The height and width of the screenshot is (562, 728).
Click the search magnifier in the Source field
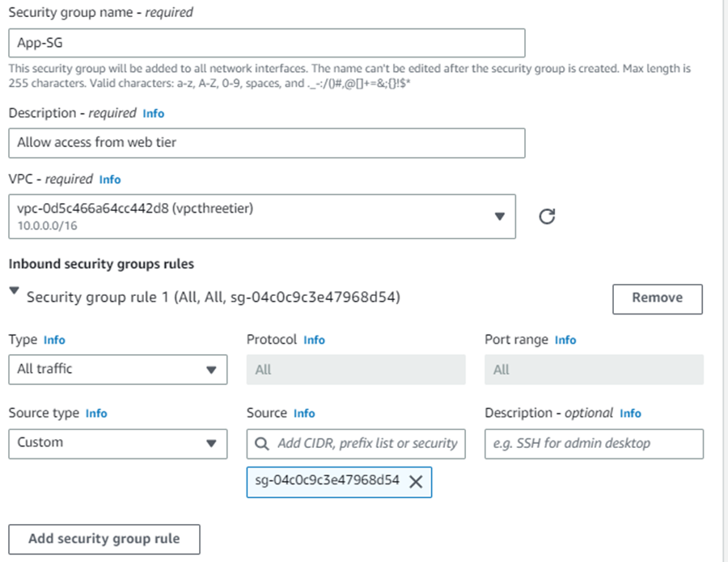(260, 443)
